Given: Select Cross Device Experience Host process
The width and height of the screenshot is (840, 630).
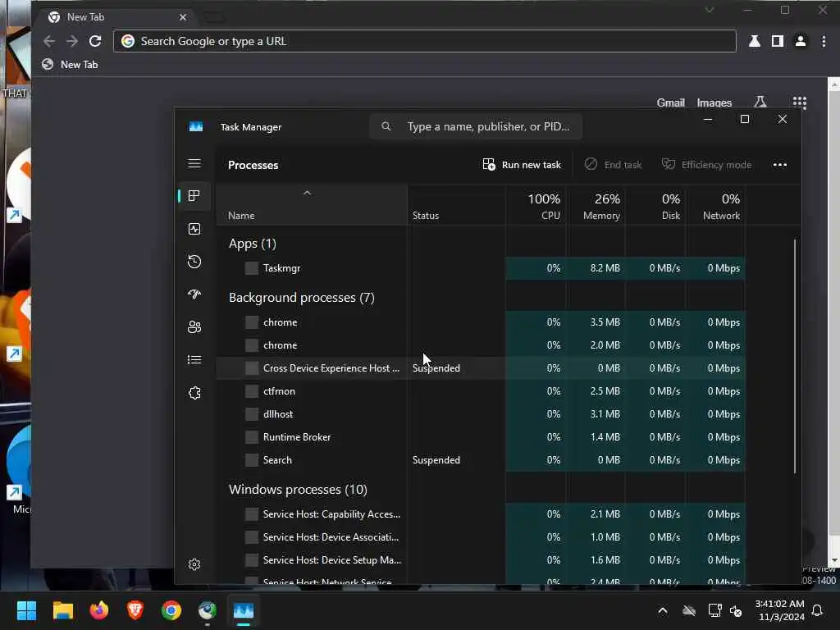Looking at the screenshot, I should [x=481, y=368].
